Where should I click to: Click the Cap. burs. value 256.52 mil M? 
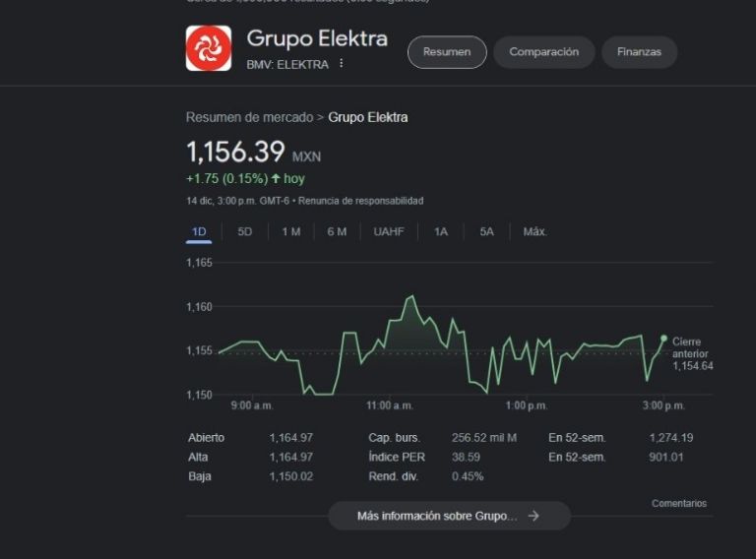tap(484, 438)
